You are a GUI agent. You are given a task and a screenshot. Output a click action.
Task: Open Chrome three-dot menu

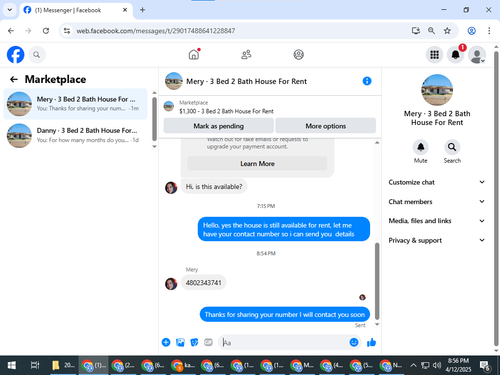pos(489,31)
